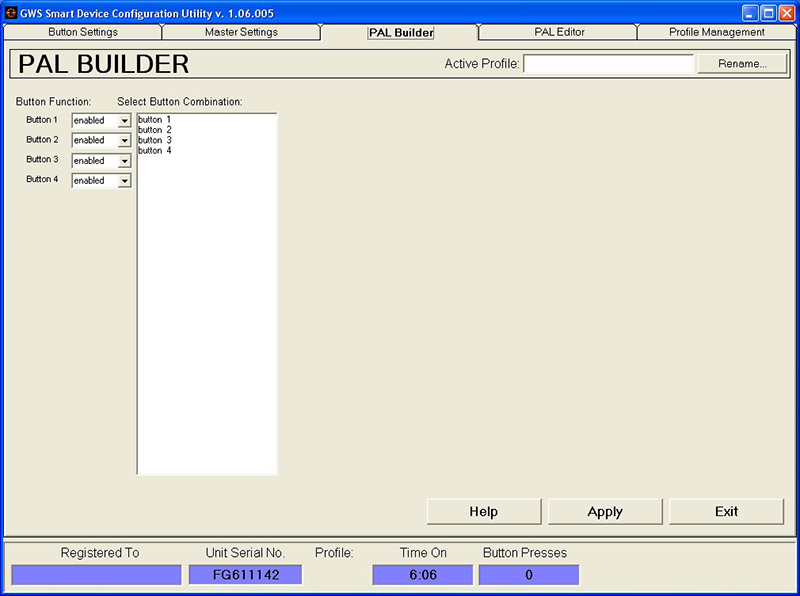This screenshot has width=800, height=596.
Task: Click the Apply button
Action: point(605,511)
